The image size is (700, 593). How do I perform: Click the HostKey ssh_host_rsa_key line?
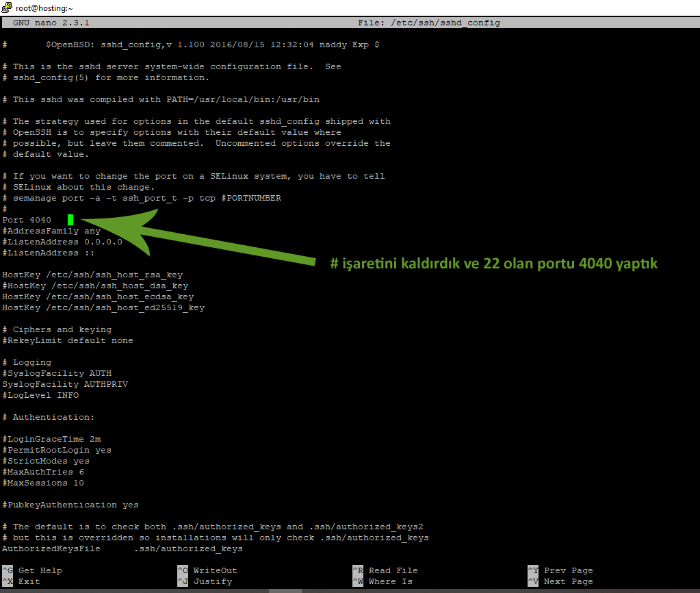(92, 275)
